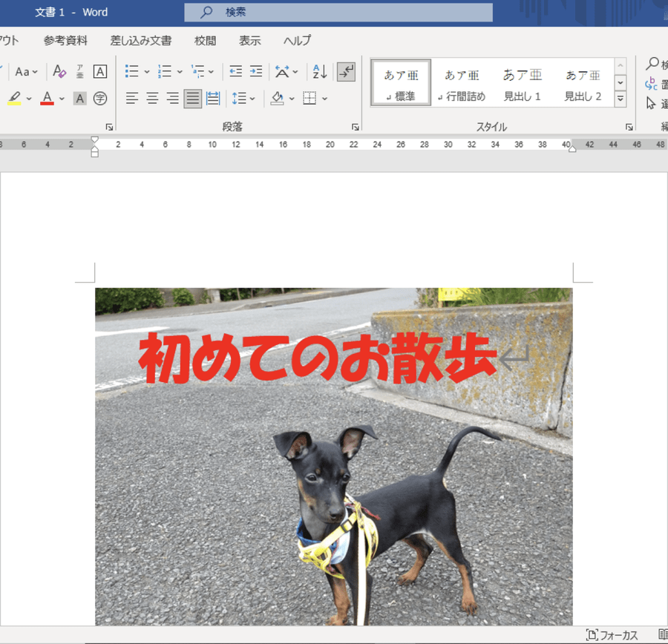Sort text with A-Z icon

pyautogui.click(x=320, y=71)
